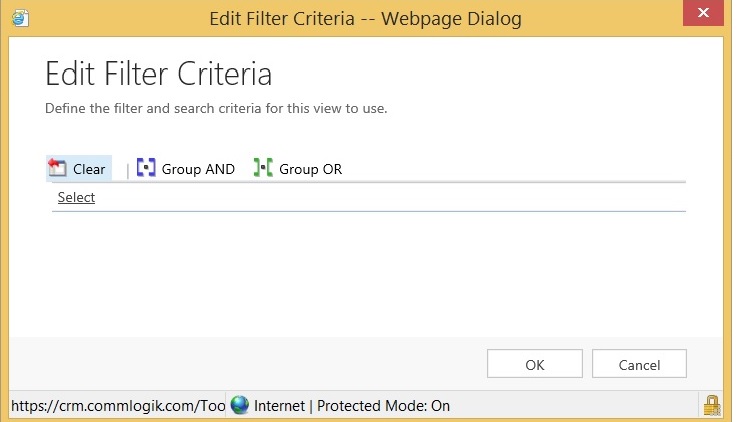Open the Select field link
Screen dimensions: 737x422
tap(76, 197)
